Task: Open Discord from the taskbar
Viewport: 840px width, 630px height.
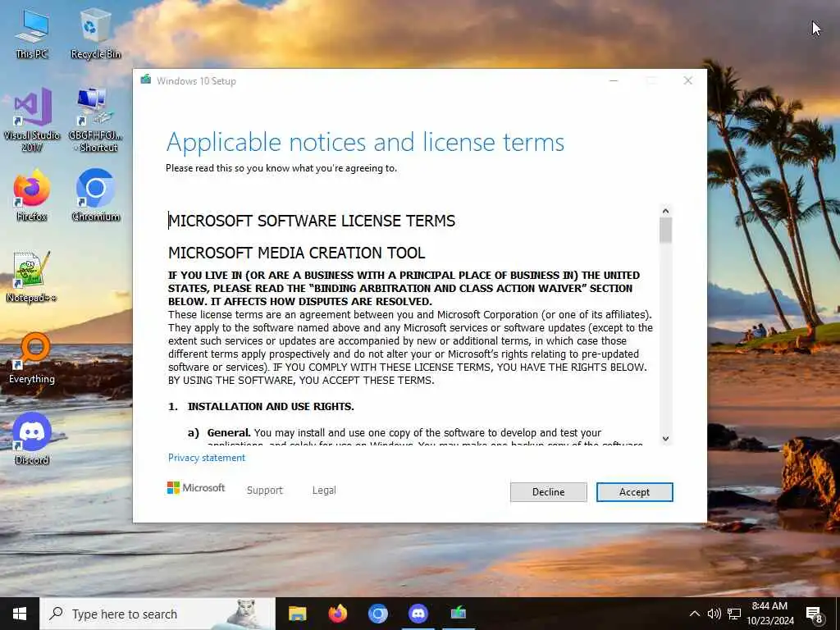Action: click(x=418, y=614)
